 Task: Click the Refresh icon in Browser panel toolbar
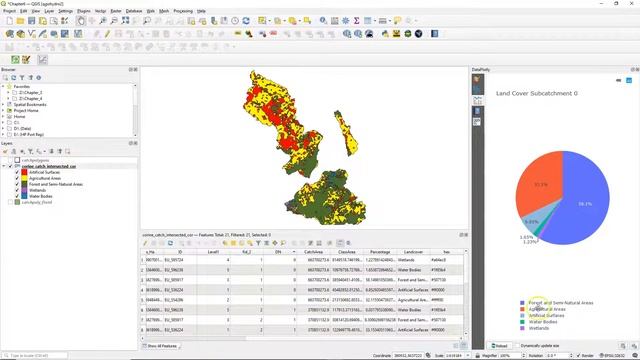[13, 78]
